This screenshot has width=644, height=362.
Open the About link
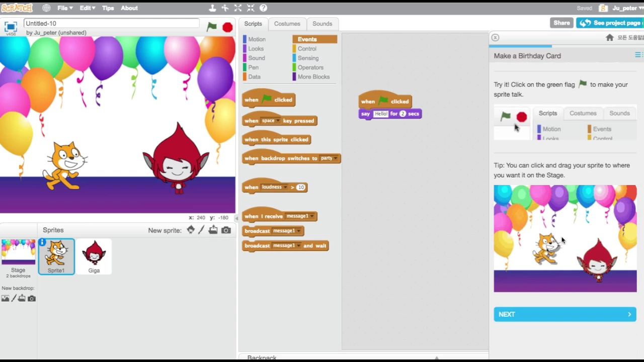pyautogui.click(x=129, y=8)
